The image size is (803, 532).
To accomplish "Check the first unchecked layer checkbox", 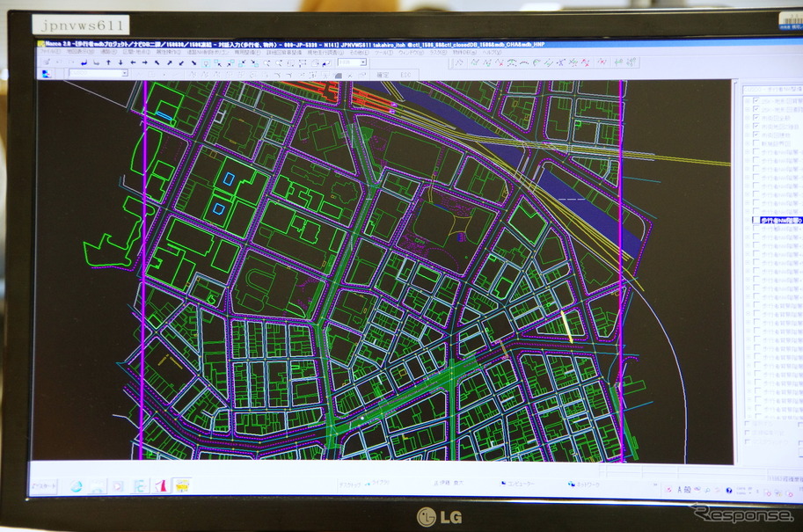I will coord(756,143).
